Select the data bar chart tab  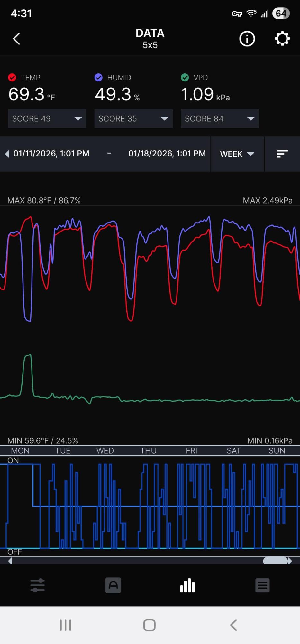tap(187, 585)
